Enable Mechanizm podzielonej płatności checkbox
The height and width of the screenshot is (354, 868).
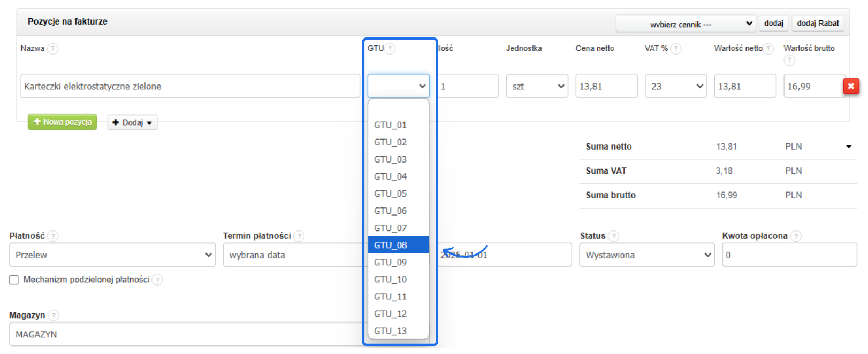(14, 280)
